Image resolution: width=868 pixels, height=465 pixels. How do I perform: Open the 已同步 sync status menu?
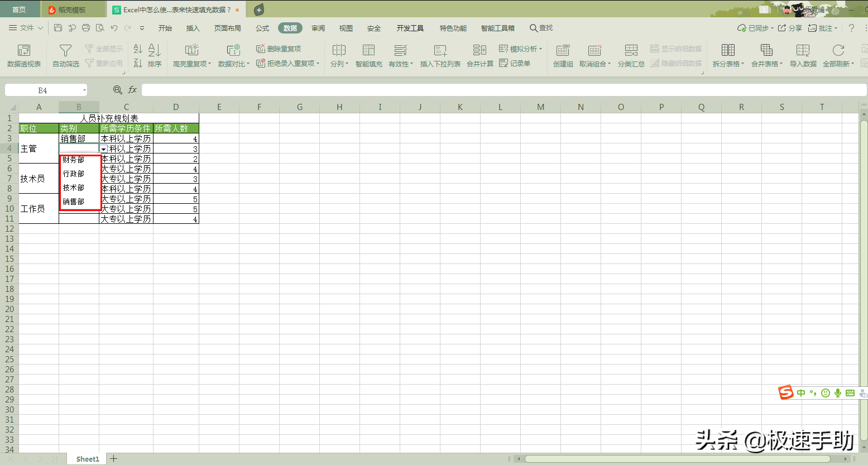[756, 28]
